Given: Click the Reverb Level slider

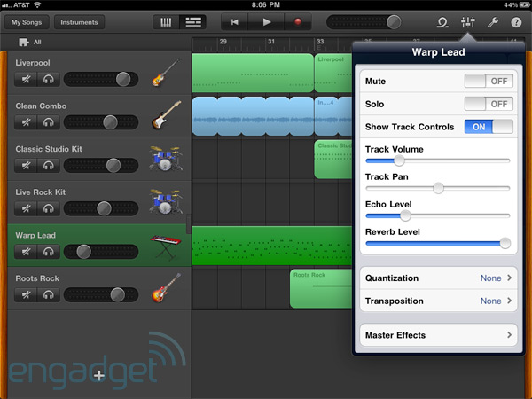Looking at the screenshot, I should coord(438,243).
